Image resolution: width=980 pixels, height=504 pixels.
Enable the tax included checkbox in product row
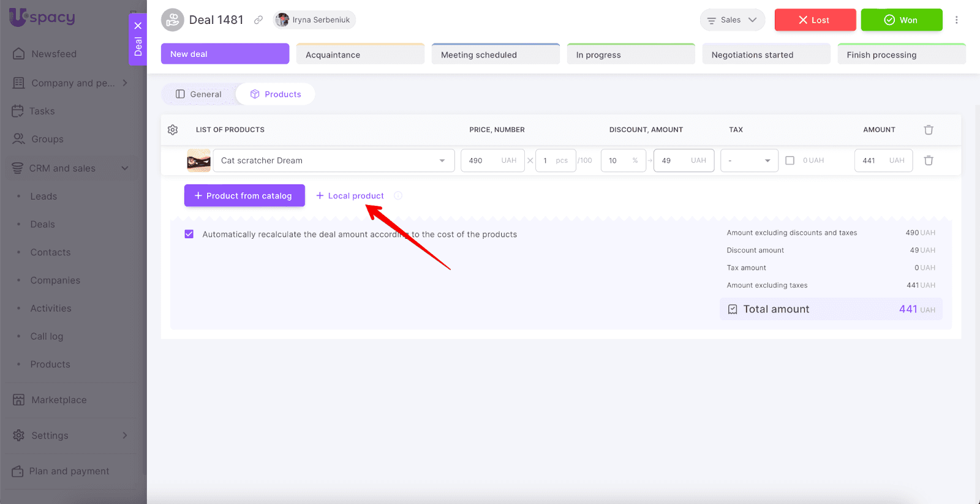(790, 160)
